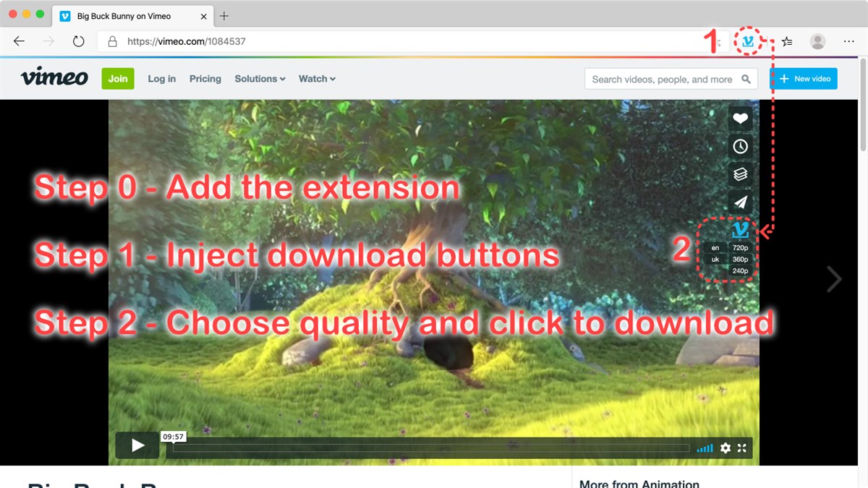The width and height of the screenshot is (868, 488).
Task: Expand the Watch dropdown menu
Action: point(317,79)
